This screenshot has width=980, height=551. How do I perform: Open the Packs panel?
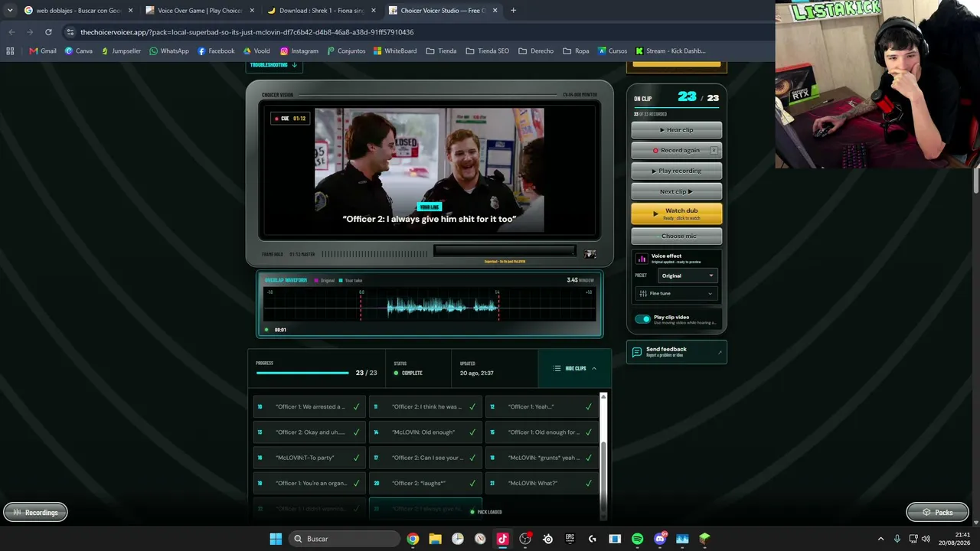pyautogui.click(x=936, y=513)
